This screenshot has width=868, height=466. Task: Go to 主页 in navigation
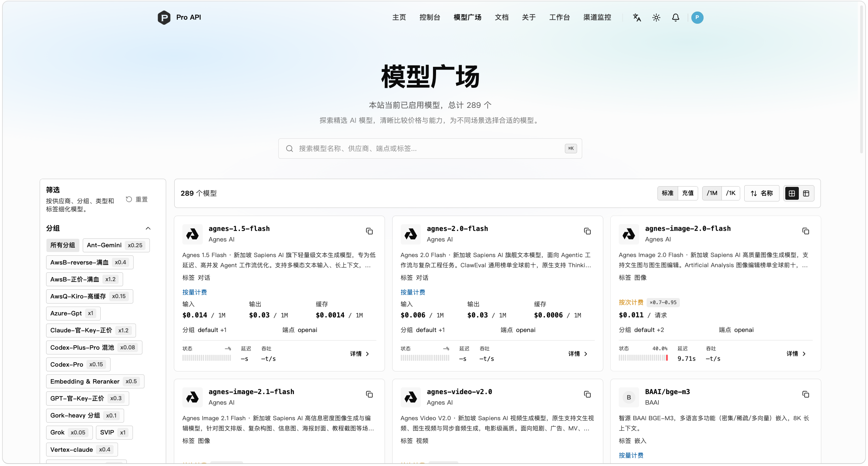pos(399,17)
